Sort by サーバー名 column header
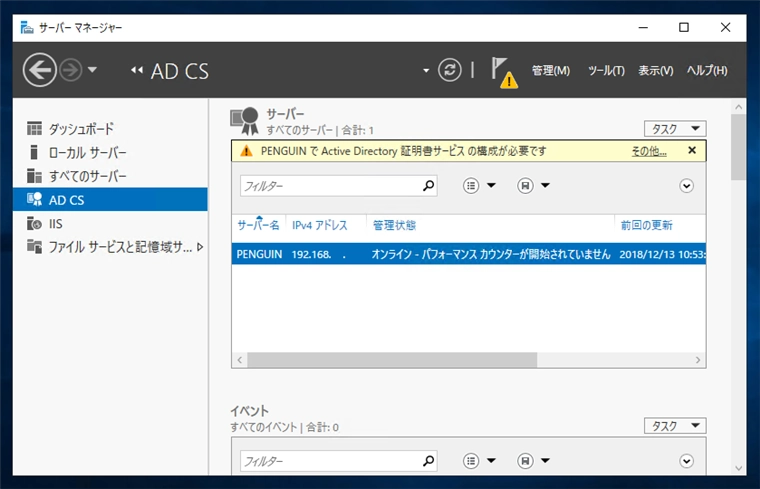760x489 pixels. [258, 225]
